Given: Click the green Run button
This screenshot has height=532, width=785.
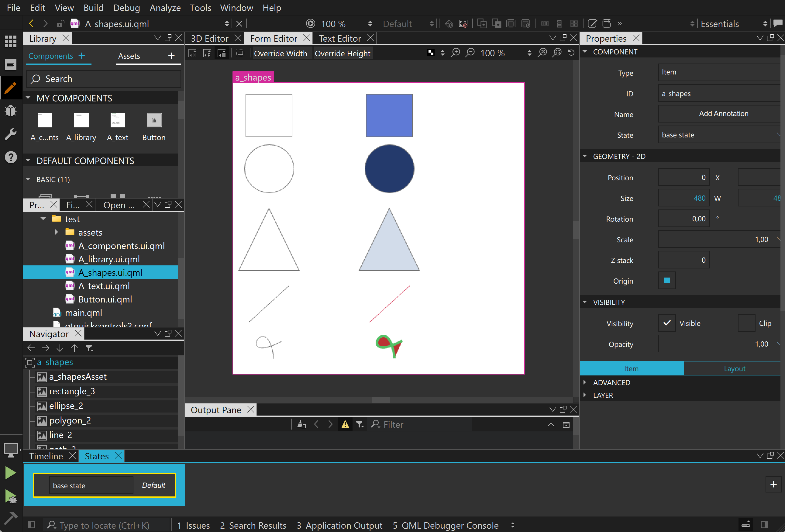Looking at the screenshot, I should click(x=10, y=473).
